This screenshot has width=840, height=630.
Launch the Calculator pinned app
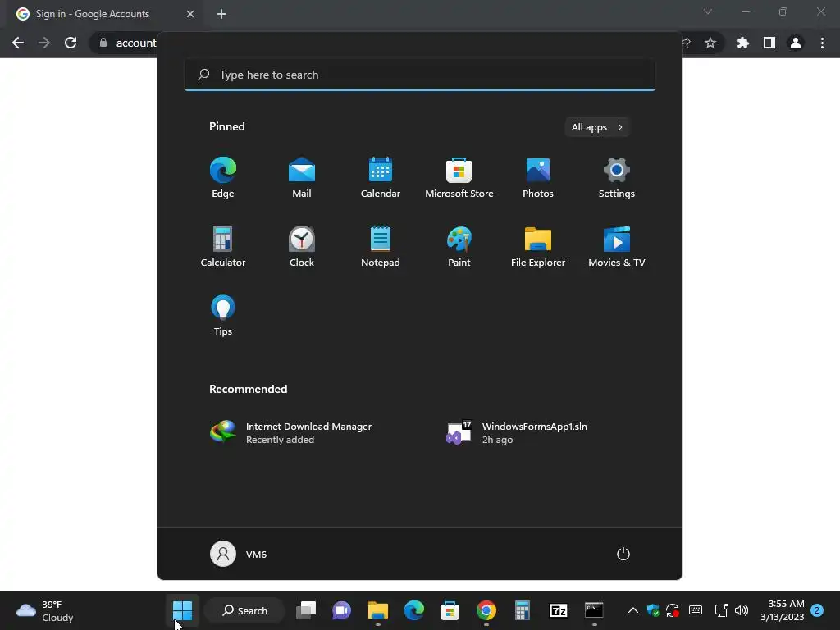pos(223,247)
